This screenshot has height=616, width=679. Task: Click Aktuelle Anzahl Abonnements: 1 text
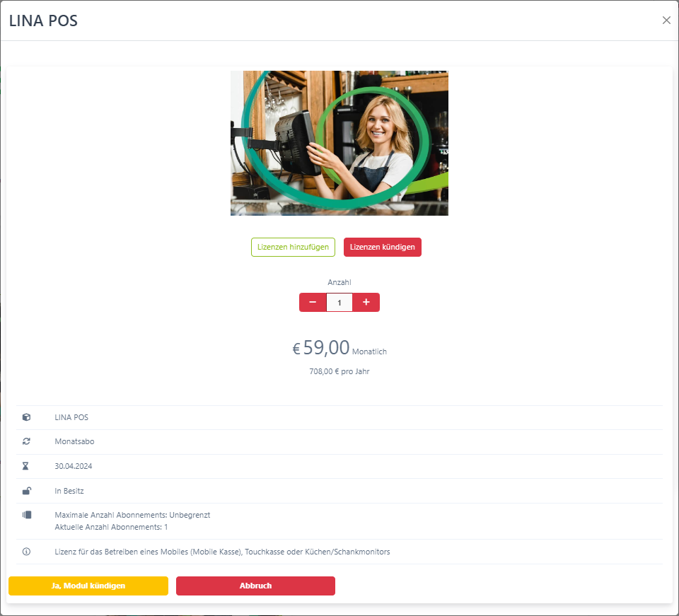coord(111,527)
